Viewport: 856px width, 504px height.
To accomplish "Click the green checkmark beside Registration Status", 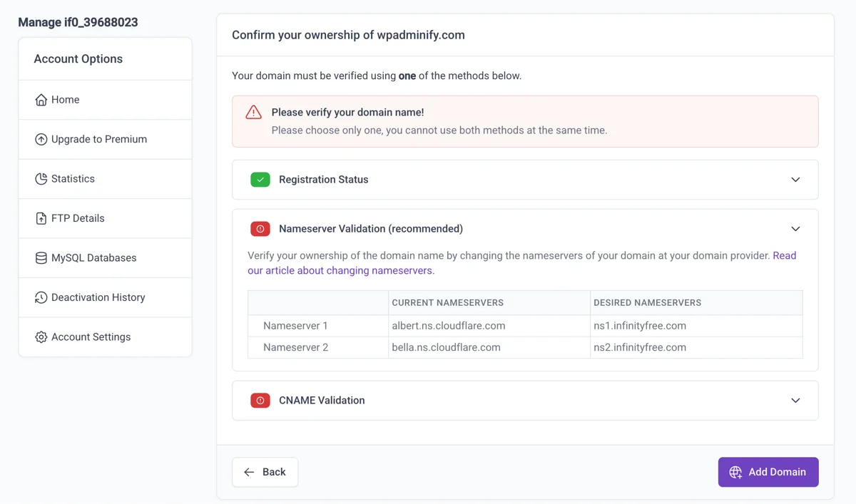I will click(x=260, y=180).
